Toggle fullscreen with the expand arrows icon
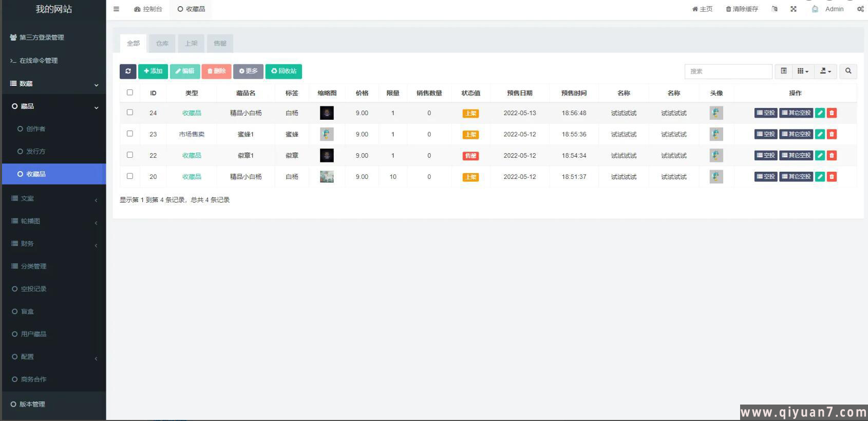The width and height of the screenshot is (868, 421). pos(794,9)
